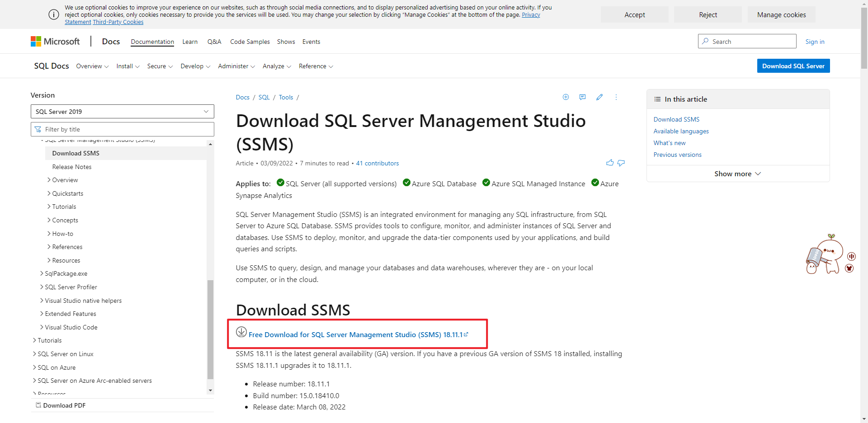The width and height of the screenshot is (868, 423).
Task: Click the edit pencil icon
Action: 599,97
